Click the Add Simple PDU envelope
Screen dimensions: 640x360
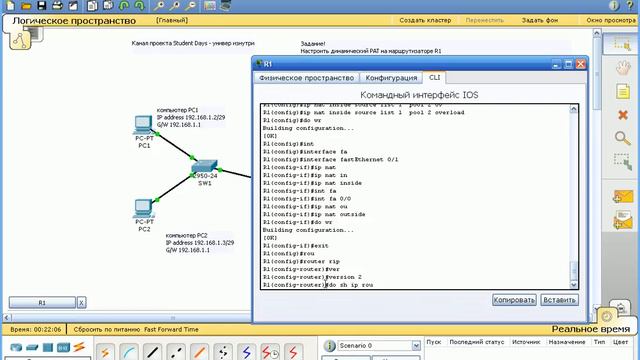click(623, 197)
